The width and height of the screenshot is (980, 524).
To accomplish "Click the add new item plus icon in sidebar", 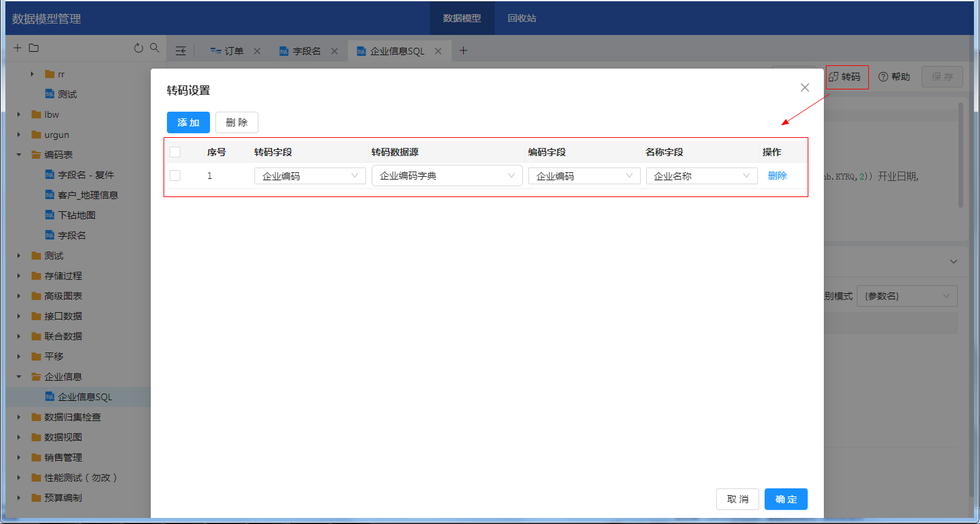I will tap(17, 48).
